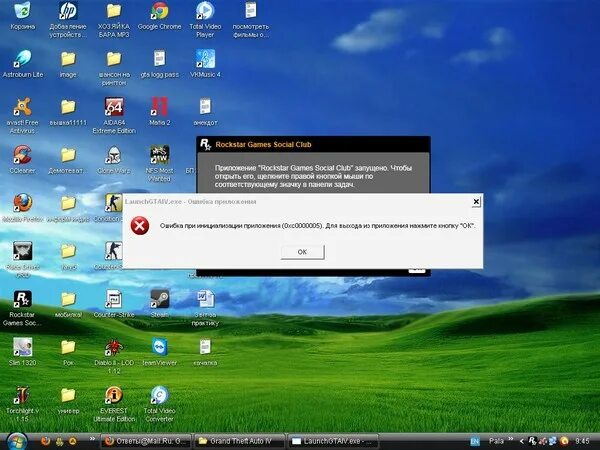Viewport: 600px width, 450px height.
Task: Click the Rockstar Games Social Club title bar
Action: pos(313,144)
